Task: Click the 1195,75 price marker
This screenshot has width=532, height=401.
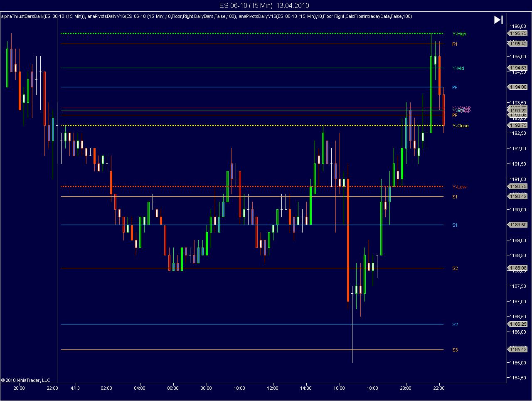Action: coord(517,34)
